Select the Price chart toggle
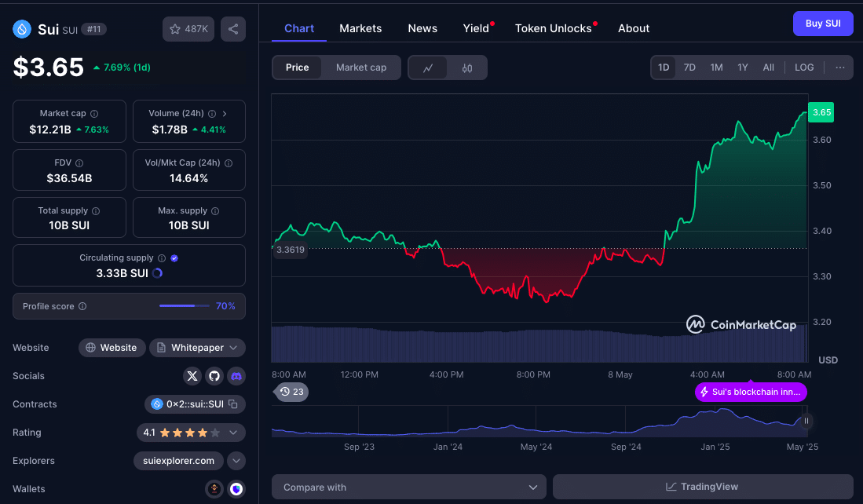863x504 pixels. coord(297,68)
